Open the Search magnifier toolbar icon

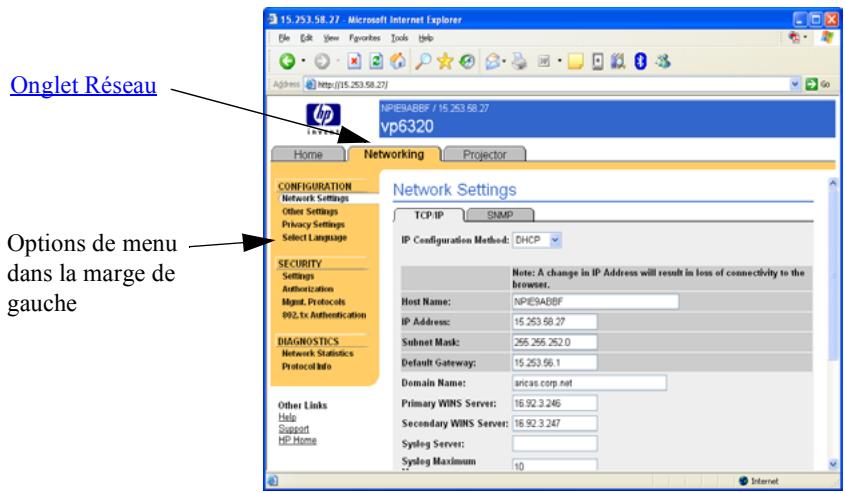pyautogui.click(x=423, y=61)
